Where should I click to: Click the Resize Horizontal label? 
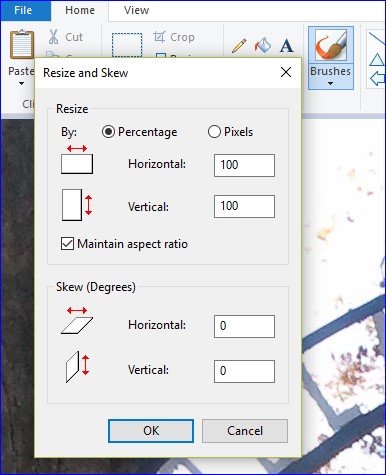[x=157, y=164]
